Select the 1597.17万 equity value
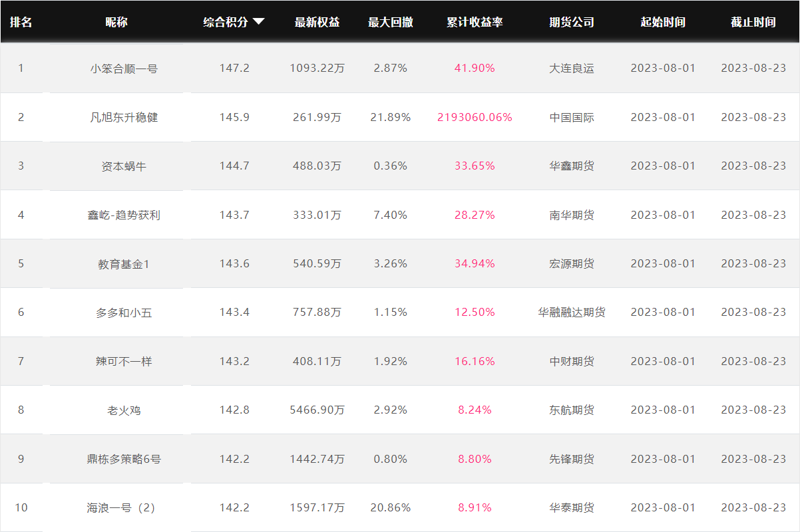This screenshot has width=800, height=532. coord(317,507)
